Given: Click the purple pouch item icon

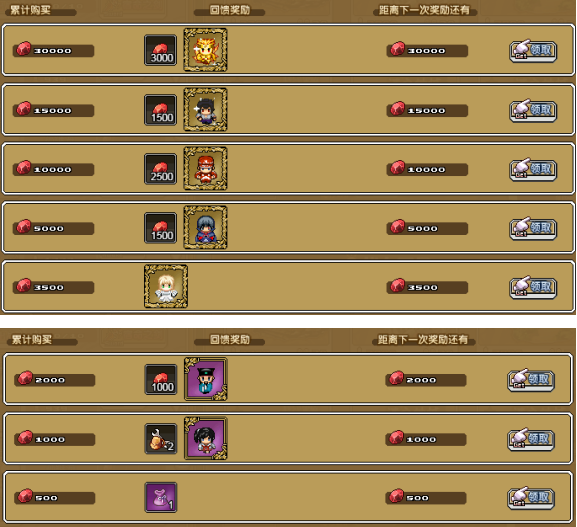Looking at the screenshot, I should [161, 497].
